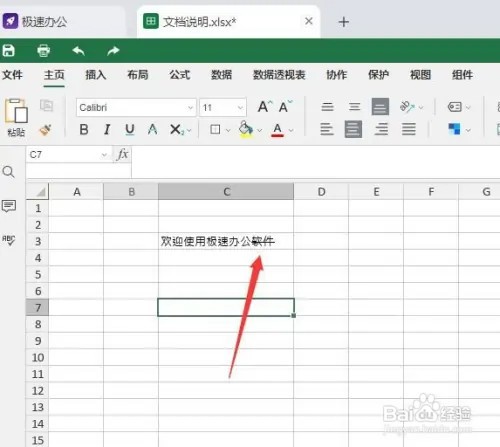This screenshot has height=447, width=500.
Task: Save the document with floppy icon
Action: click(9, 51)
